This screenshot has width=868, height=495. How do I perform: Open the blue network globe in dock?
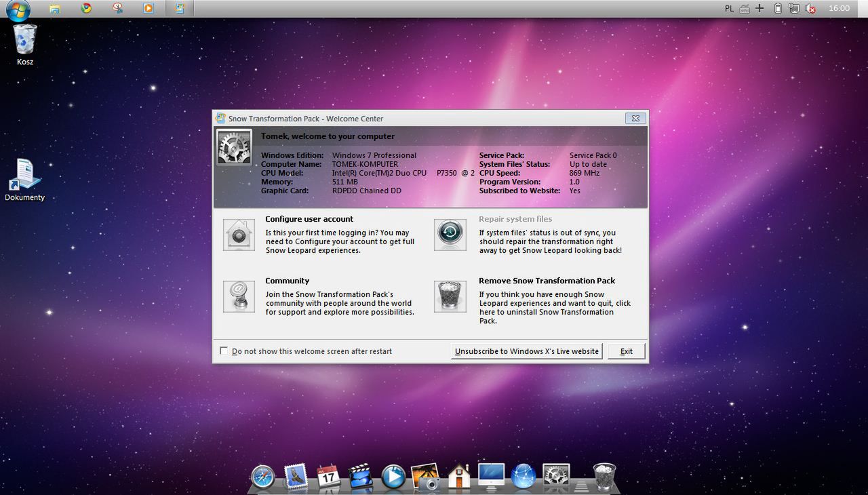click(524, 477)
